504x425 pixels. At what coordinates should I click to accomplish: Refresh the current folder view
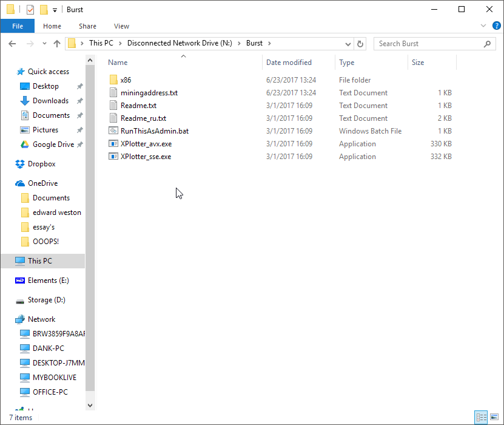360,43
